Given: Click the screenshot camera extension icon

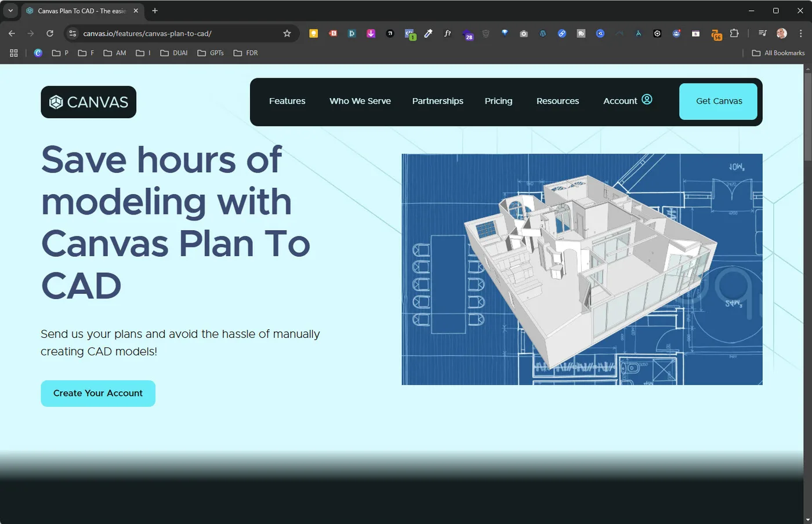Looking at the screenshot, I should pos(524,33).
